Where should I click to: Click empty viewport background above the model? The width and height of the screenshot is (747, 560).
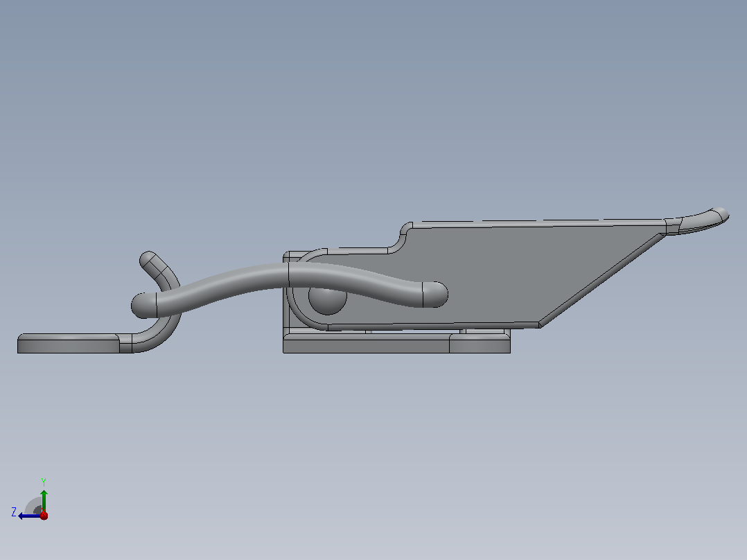pyautogui.click(x=373, y=96)
